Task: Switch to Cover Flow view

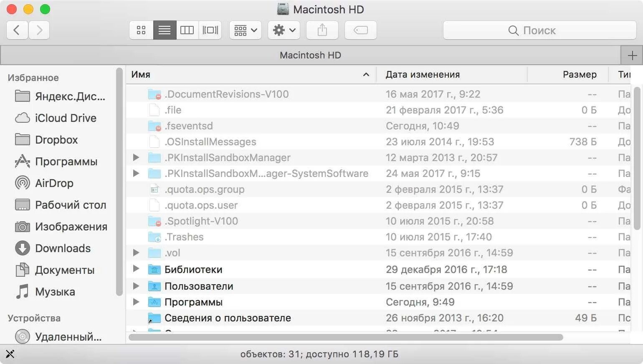Action: (210, 30)
